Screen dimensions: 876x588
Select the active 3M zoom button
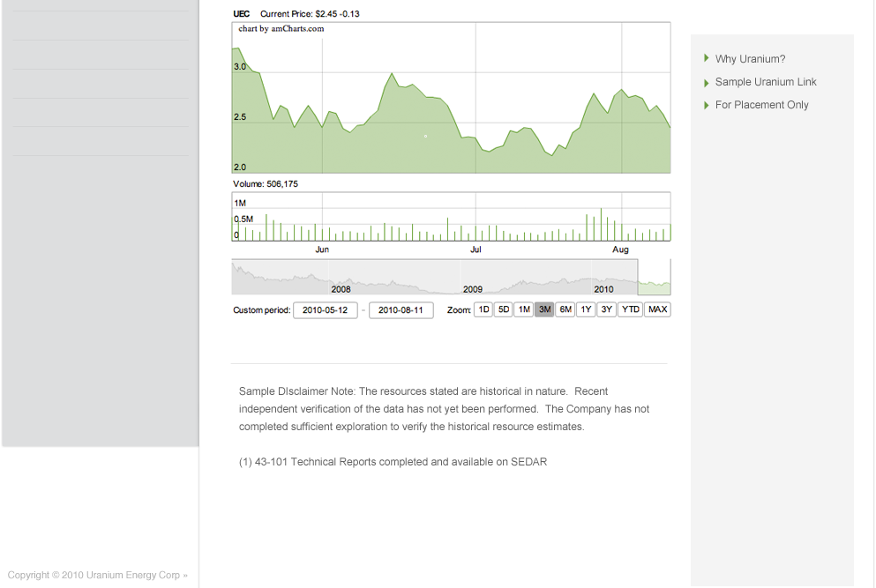pyautogui.click(x=544, y=309)
